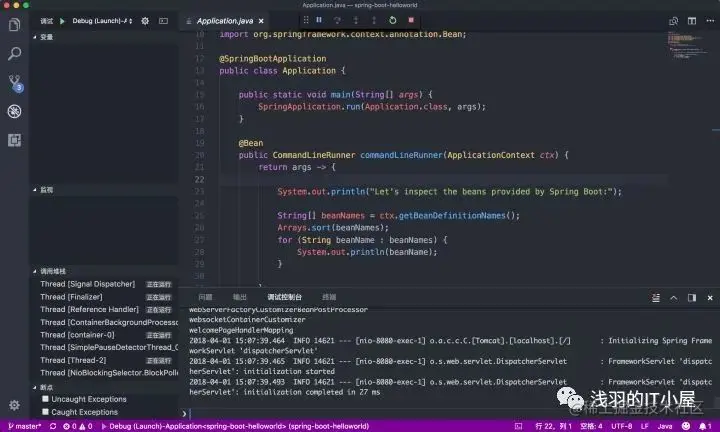This screenshot has height=432, width=720.
Task: Select Thread [Signal Dispatcher] in call stack
Action: tap(104, 284)
